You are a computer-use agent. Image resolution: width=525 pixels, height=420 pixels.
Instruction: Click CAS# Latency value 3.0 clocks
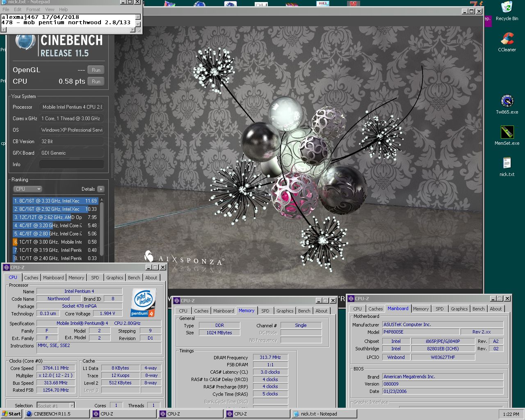[270, 372]
